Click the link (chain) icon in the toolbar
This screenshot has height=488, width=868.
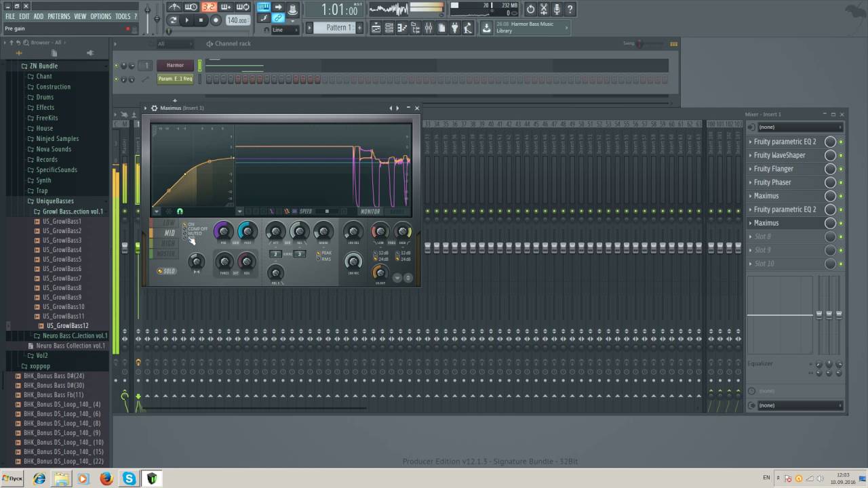point(278,18)
